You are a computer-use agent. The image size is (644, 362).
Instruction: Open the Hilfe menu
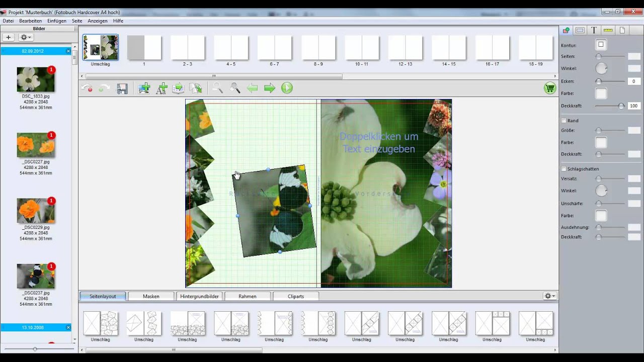(118, 21)
